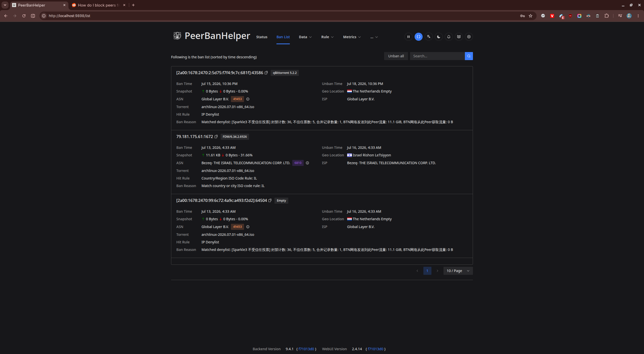The width and height of the screenshot is (644, 354).
Task: Open the documentation book icon
Action: pyautogui.click(x=459, y=37)
